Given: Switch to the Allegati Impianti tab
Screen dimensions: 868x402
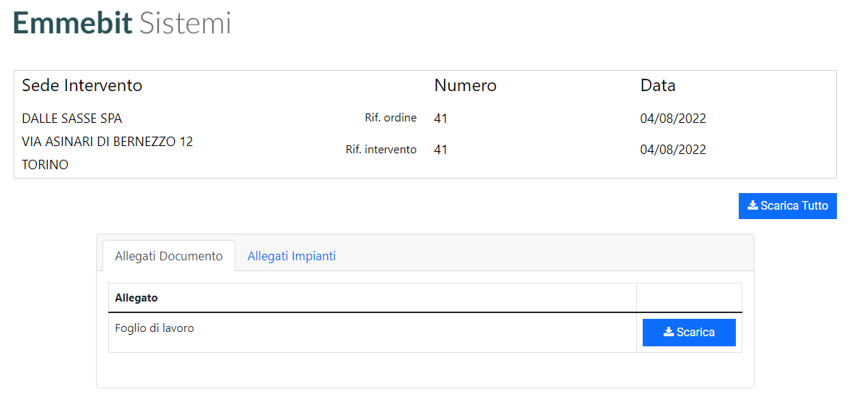Looking at the screenshot, I should click(291, 256).
